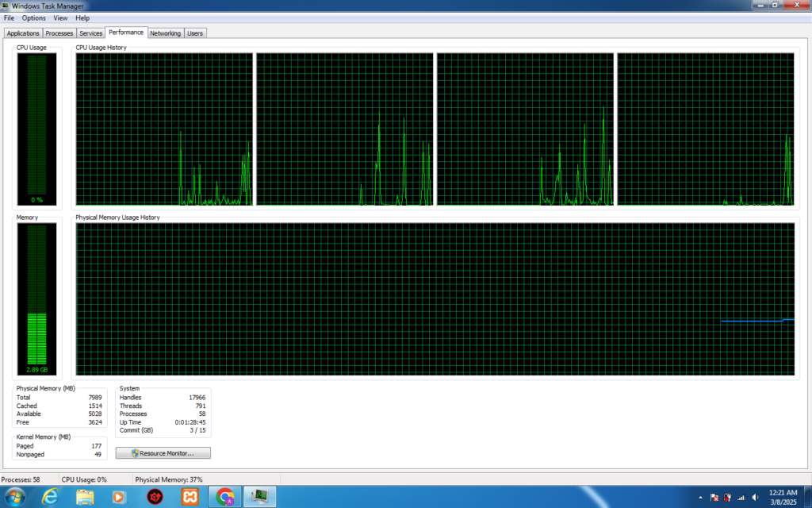Select the Performance tab
Screen dimensions: 812x508
click(126, 32)
